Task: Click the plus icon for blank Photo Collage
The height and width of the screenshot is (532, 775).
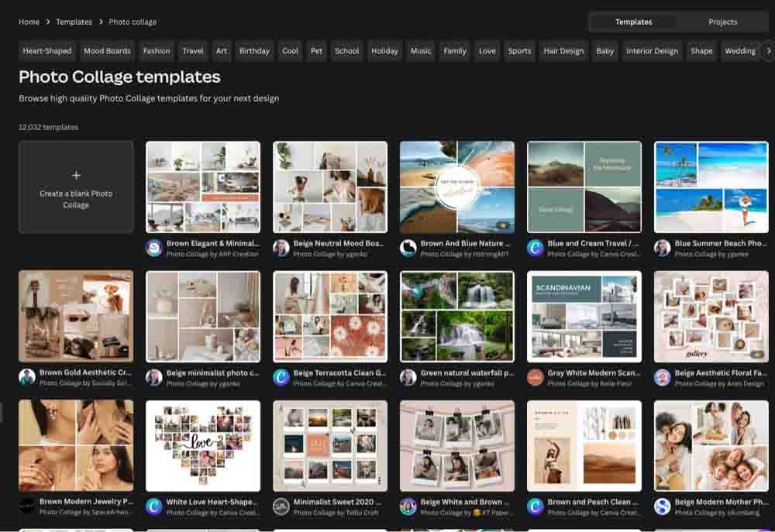Action: (76, 176)
